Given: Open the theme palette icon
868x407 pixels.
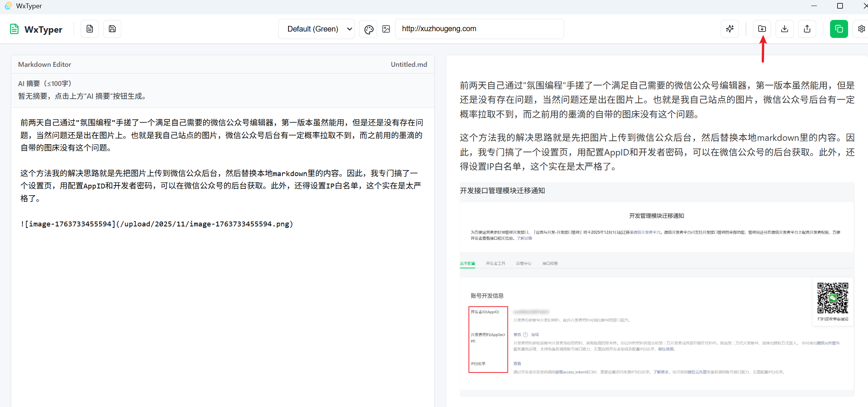Looking at the screenshot, I should [368, 29].
